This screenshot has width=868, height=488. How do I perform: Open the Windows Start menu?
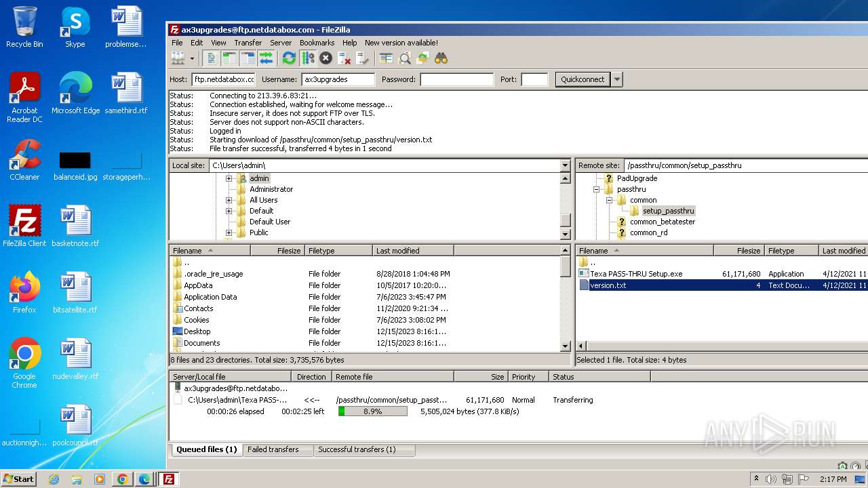tap(18, 479)
